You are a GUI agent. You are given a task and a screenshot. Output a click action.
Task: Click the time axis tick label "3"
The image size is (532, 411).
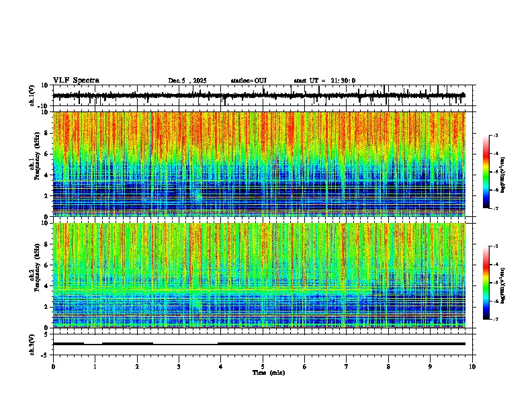pyautogui.click(x=179, y=367)
